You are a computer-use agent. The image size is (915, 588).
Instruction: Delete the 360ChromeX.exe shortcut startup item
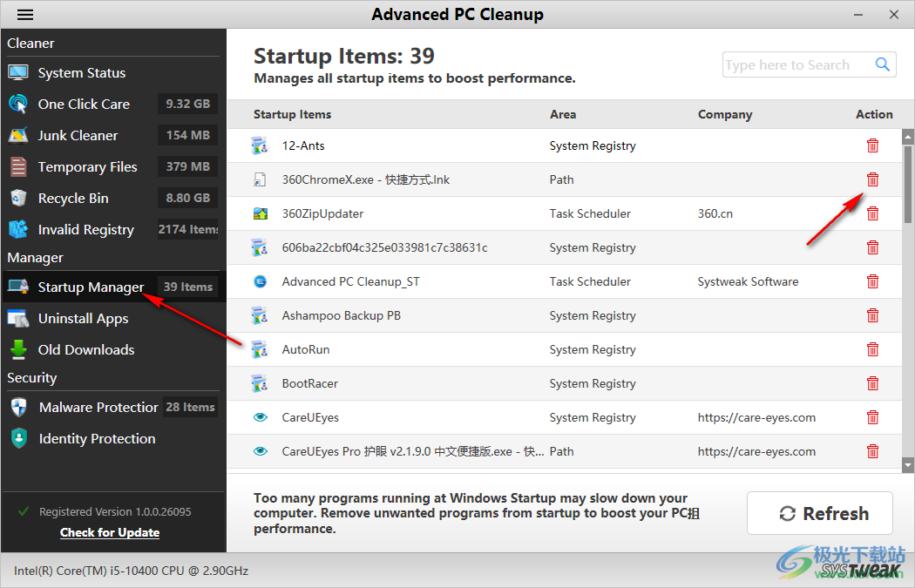[872, 179]
